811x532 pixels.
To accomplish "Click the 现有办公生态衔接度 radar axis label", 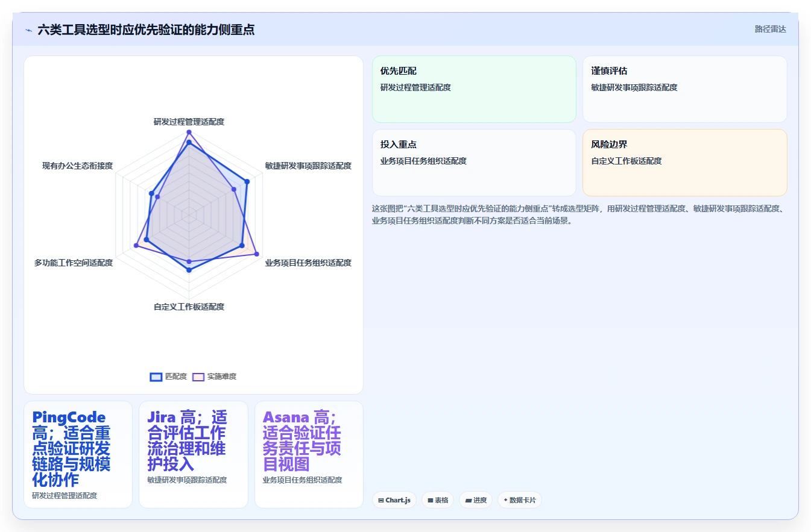I will [x=77, y=166].
